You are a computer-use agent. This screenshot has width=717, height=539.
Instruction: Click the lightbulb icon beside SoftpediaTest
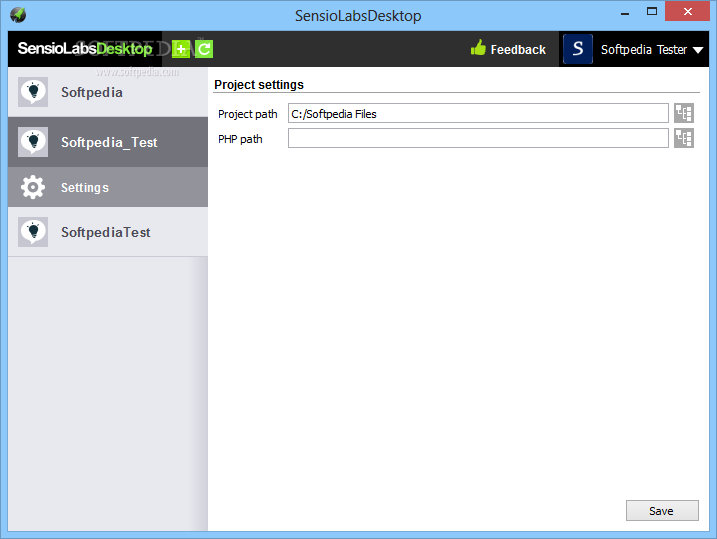[33, 232]
